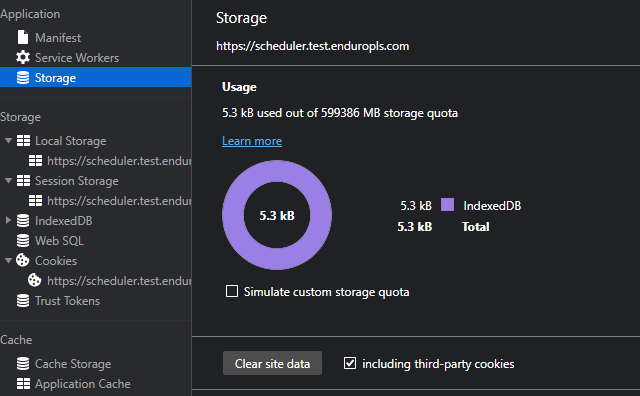Click the Manifest document icon
Screen dimensions: 640x396
click(x=23, y=37)
